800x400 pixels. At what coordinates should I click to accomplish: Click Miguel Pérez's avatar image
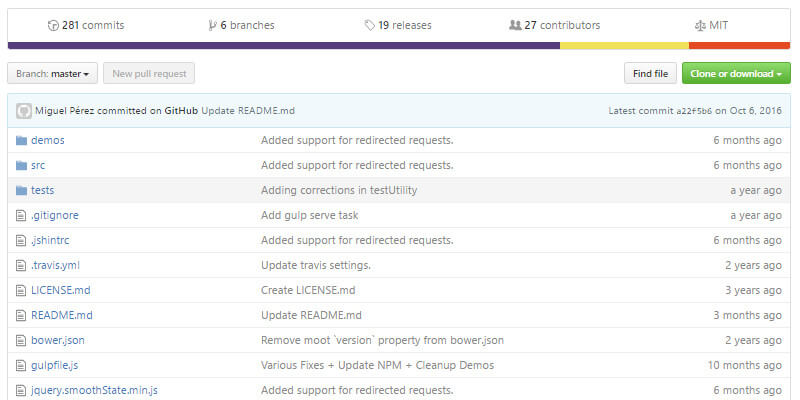[x=24, y=110]
